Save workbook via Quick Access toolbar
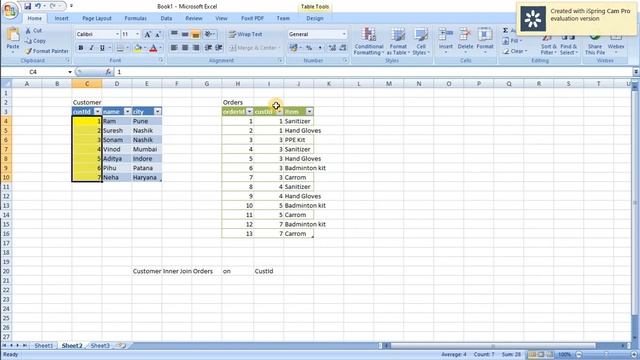The height and width of the screenshot is (360, 640). [x=27, y=6]
